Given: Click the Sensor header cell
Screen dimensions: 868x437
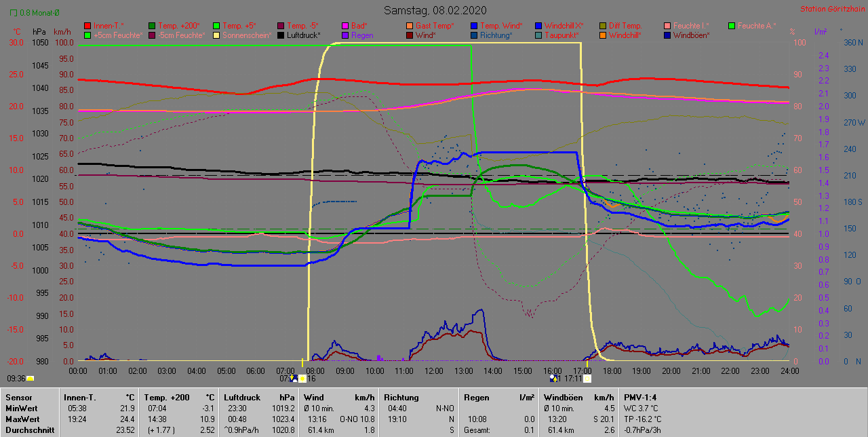Looking at the screenshot, I should click(18, 398).
